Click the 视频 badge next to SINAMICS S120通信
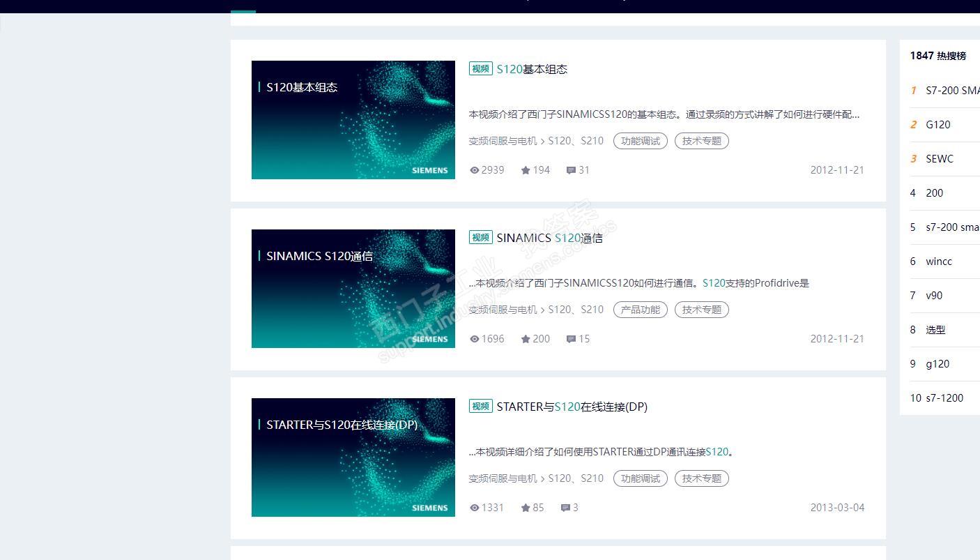 [481, 237]
